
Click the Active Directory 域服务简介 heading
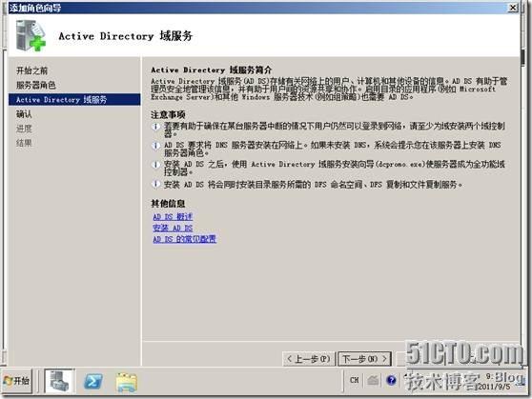[212, 70]
